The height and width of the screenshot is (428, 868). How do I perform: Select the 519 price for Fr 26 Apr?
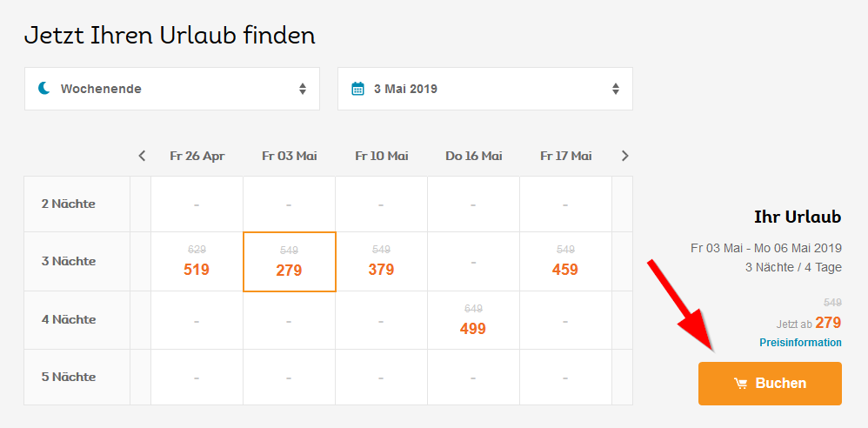[197, 261]
